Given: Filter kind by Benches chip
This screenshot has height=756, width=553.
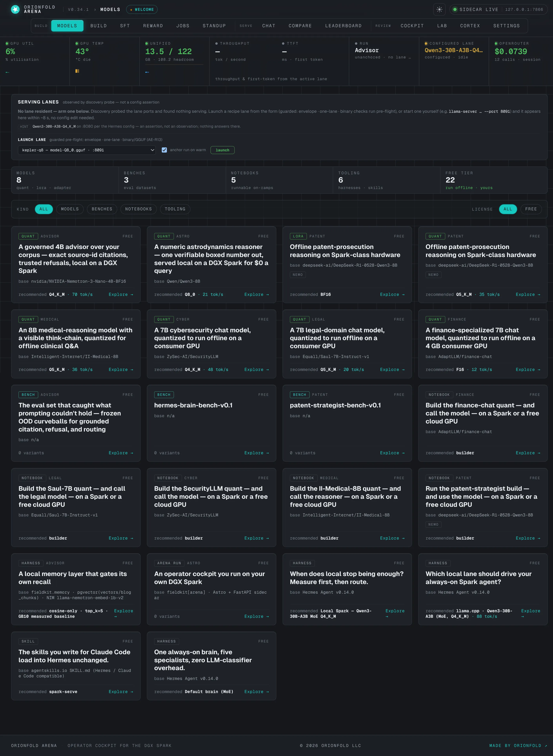Looking at the screenshot, I should [102, 209].
